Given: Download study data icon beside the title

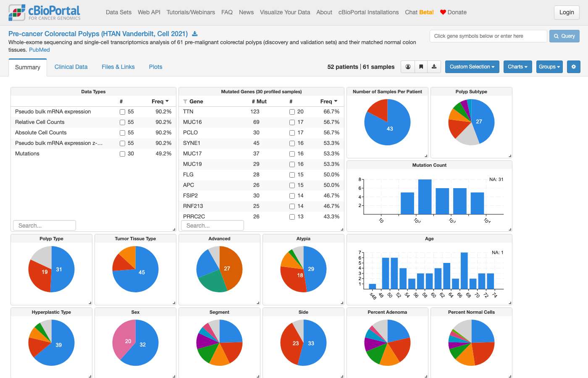Looking at the screenshot, I should [x=195, y=34].
